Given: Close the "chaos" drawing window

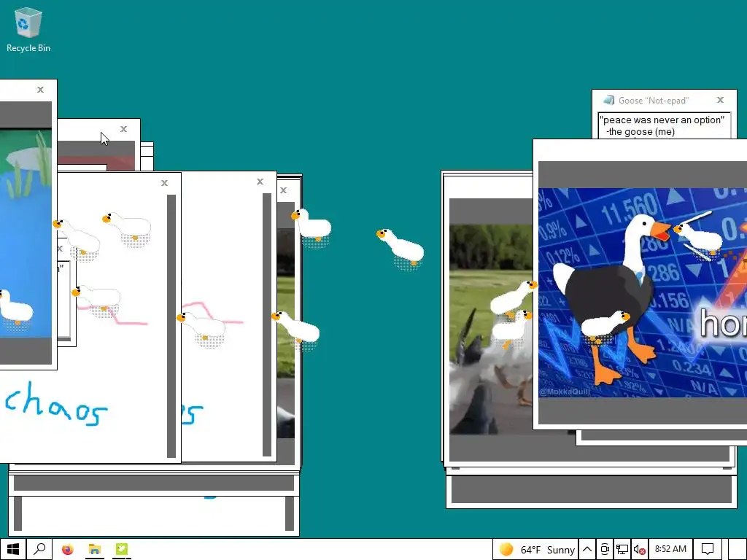Looking at the screenshot, I should pyautogui.click(x=164, y=183).
